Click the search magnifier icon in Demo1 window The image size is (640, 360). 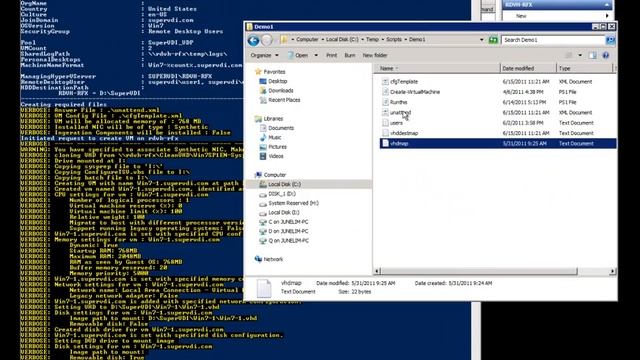pyautogui.click(x=610, y=40)
